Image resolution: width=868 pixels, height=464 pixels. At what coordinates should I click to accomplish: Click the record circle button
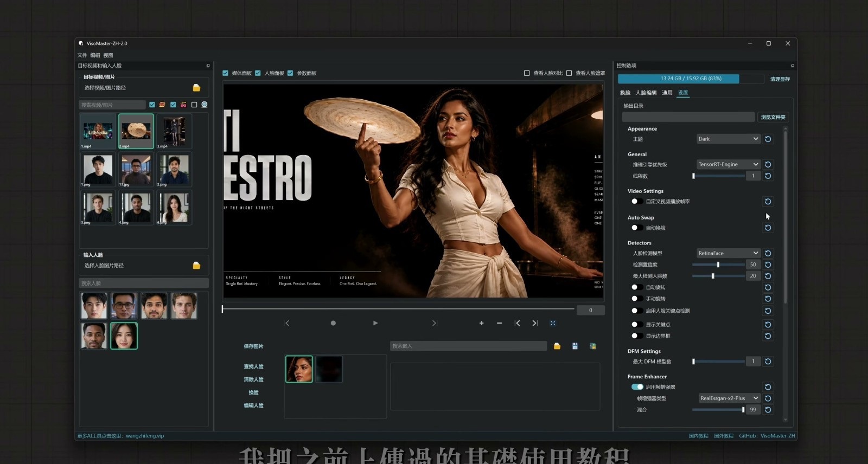(x=333, y=323)
